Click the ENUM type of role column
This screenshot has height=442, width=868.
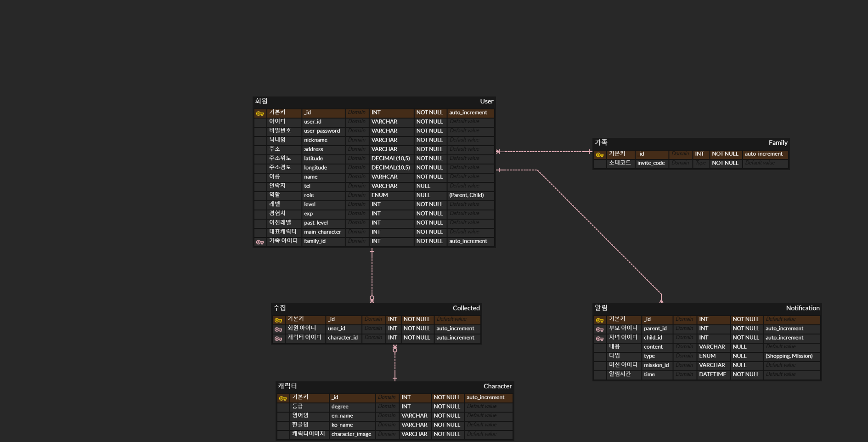tap(379, 195)
